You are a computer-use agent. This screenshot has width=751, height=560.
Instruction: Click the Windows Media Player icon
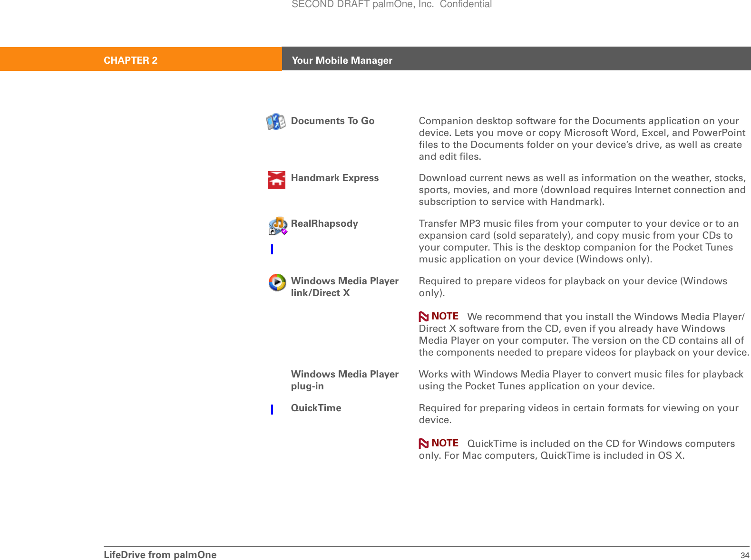(x=277, y=282)
